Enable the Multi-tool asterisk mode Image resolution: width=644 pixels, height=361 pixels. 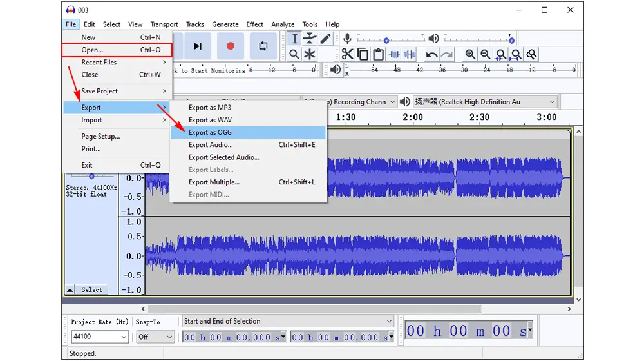click(x=310, y=54)
